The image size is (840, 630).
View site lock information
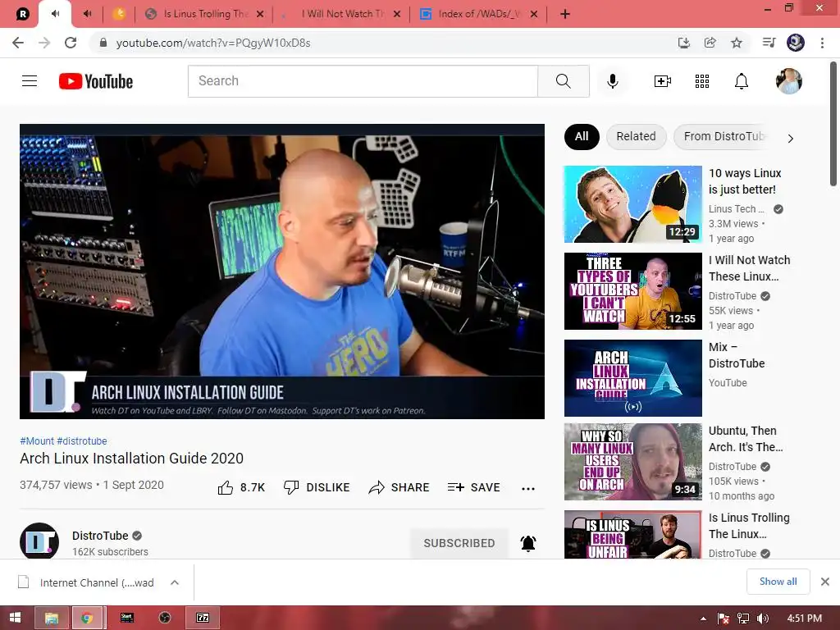[x=103, y=43]
